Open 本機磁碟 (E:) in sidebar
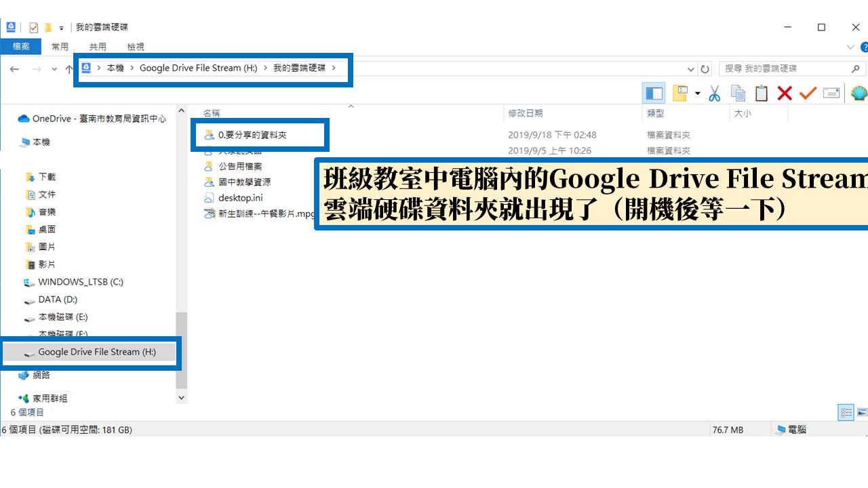The image size is (868, 488). (x=56, y=317)
